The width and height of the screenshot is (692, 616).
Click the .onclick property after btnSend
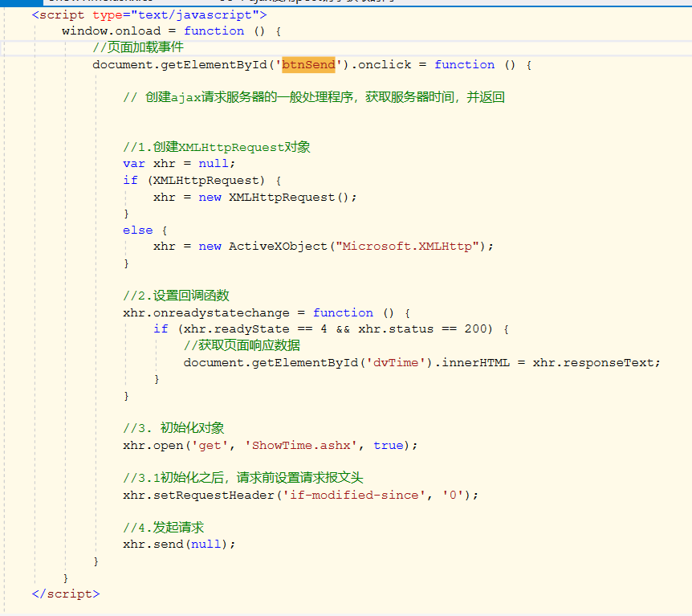(381, 65)
